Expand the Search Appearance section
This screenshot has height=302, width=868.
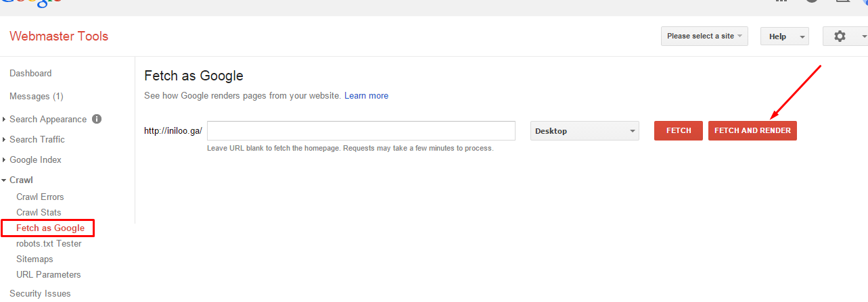(x=48, y=120)
